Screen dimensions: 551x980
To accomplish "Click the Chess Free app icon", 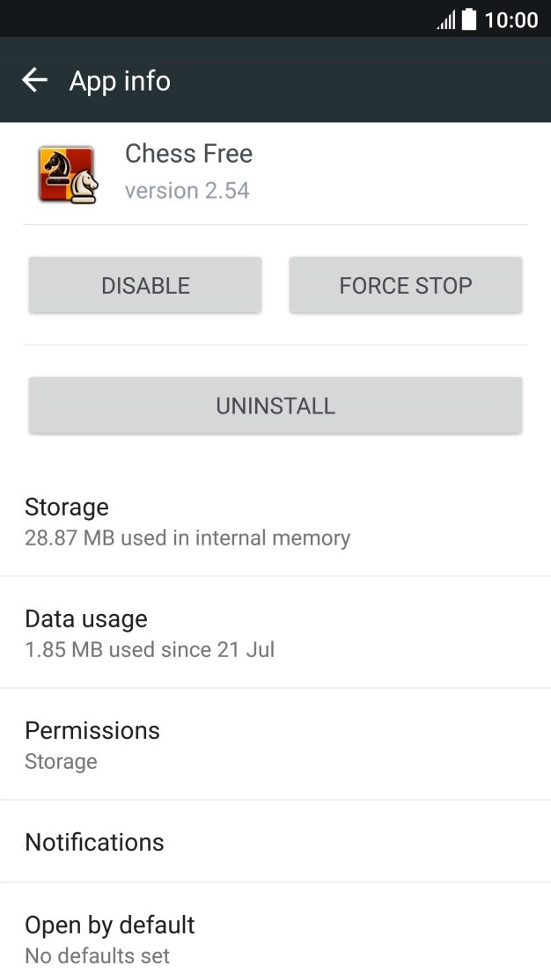I will 68,173.
